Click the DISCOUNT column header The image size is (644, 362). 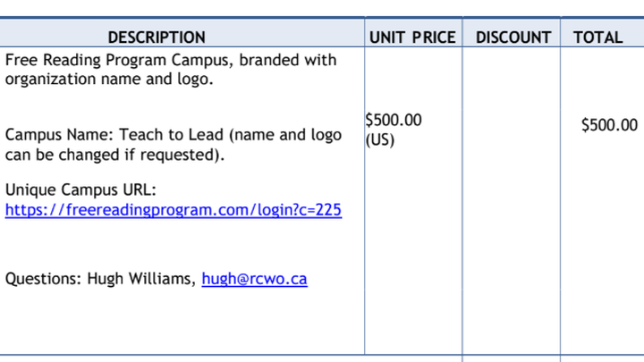pos(513,38)
